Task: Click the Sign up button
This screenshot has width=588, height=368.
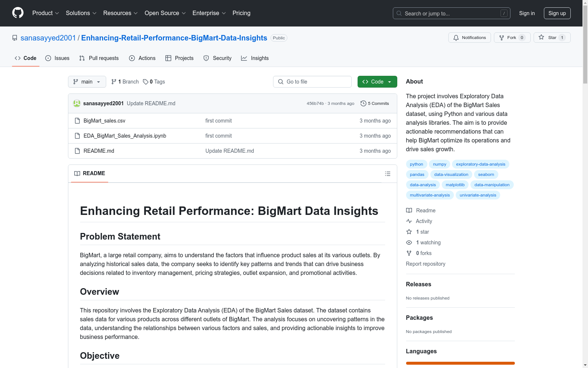Action: [x=557, y=13]
